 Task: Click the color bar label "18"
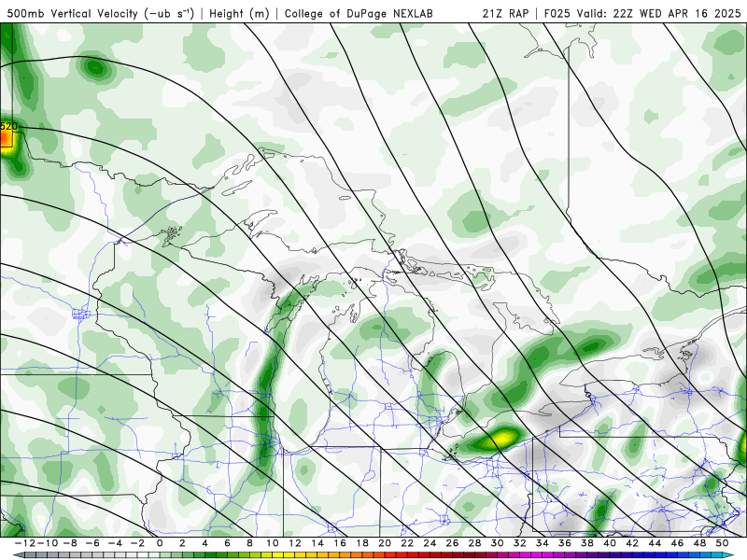tap(362, 543)
